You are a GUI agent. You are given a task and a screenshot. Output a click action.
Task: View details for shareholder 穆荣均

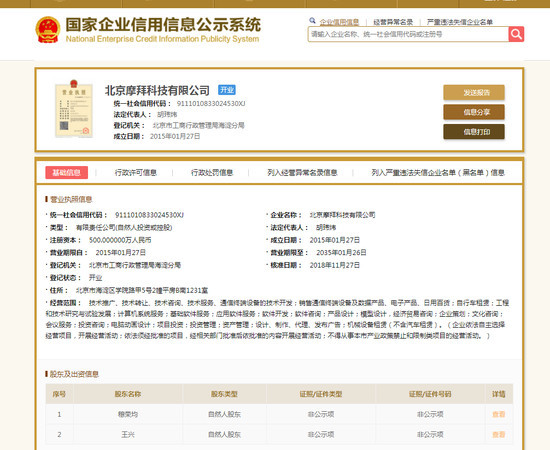[498, 414]
